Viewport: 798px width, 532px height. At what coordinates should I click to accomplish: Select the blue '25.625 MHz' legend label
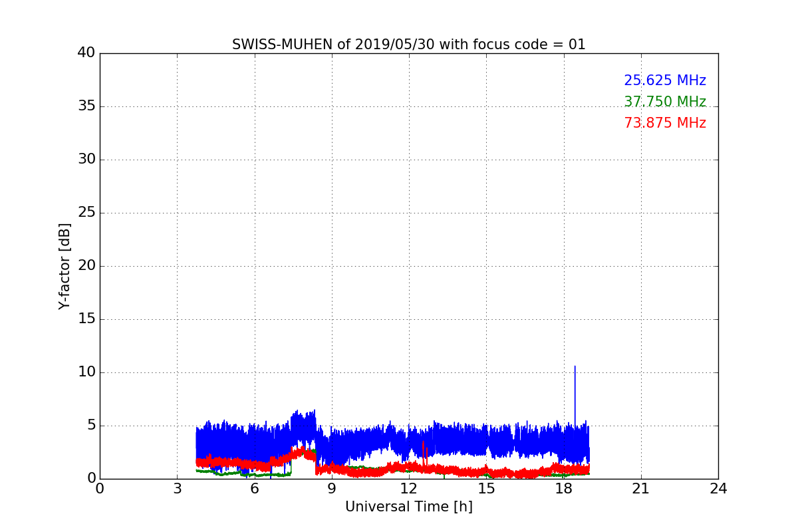[665, 80]
